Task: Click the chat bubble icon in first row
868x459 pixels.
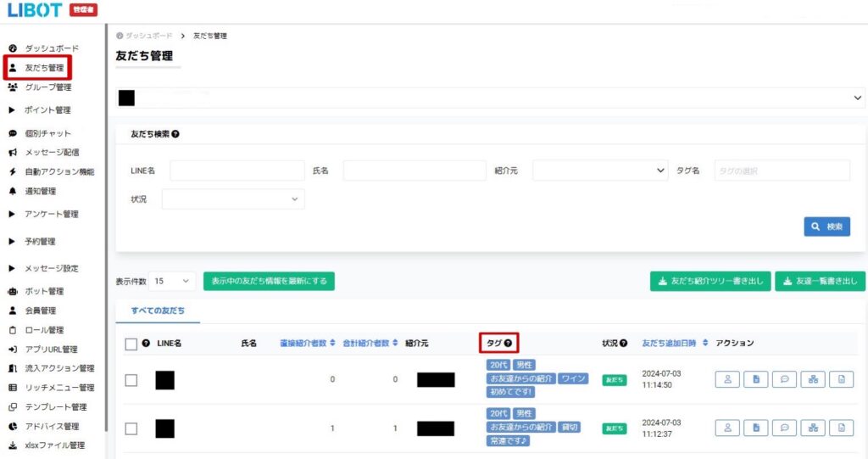Action: tap(784, 380)
